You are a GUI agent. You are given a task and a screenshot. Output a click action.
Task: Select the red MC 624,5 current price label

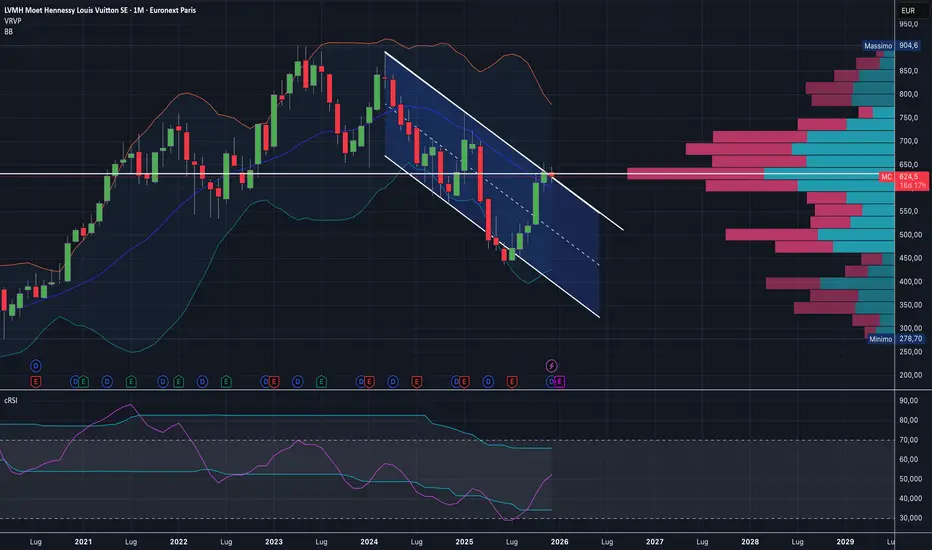(x=903, y=181)
